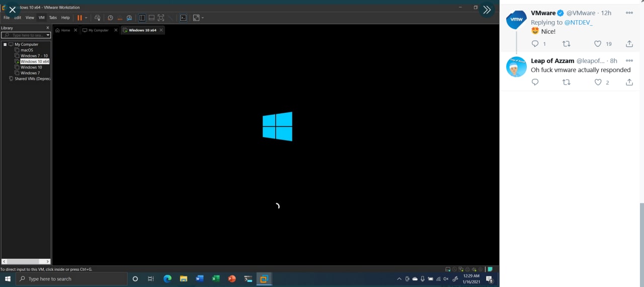Open Word from the taskbar
The width and height of the screenshot is (644, 287).
(200, 279)
